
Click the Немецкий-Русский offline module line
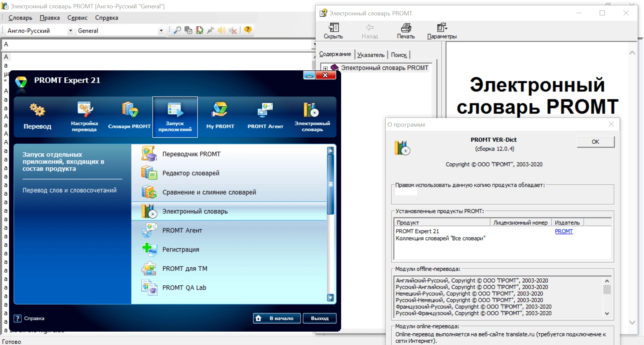click(x=470, y=293)
